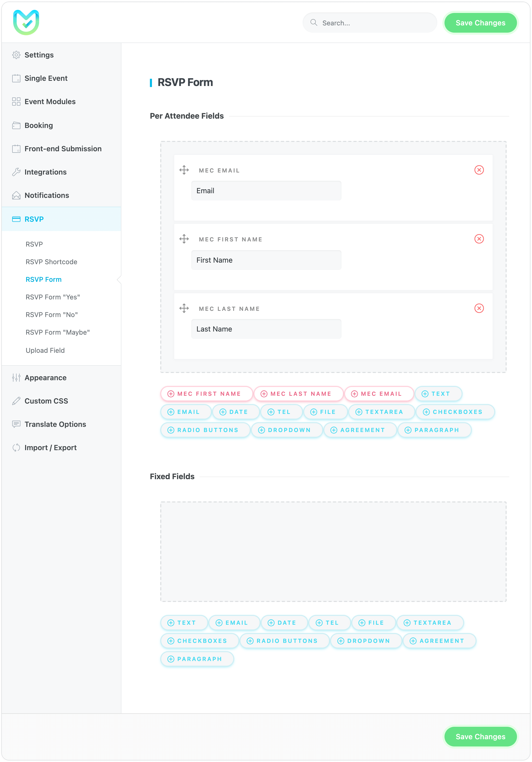Expand the Appearance menu
Screen dimensions: 532x762
tap(46, 378)
